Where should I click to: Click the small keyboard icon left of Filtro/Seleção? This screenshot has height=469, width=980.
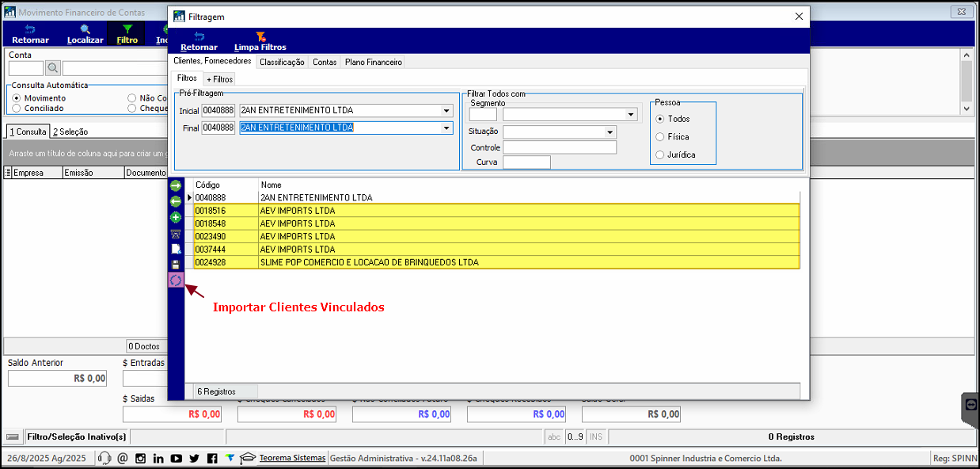pyautogui.click(x=13, y=437)
